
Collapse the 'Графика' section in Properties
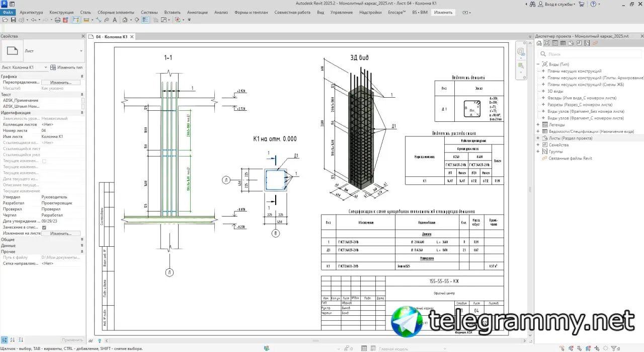click(x=82, y=77)
